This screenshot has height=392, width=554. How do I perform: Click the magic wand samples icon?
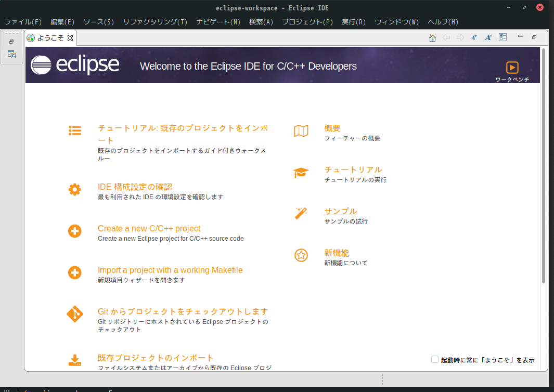click(301, 213)
